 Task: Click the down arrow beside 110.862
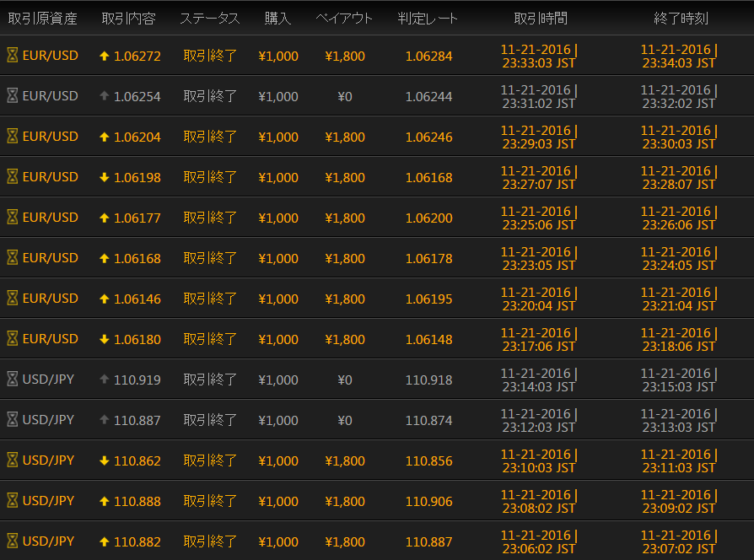pos(104,460)
